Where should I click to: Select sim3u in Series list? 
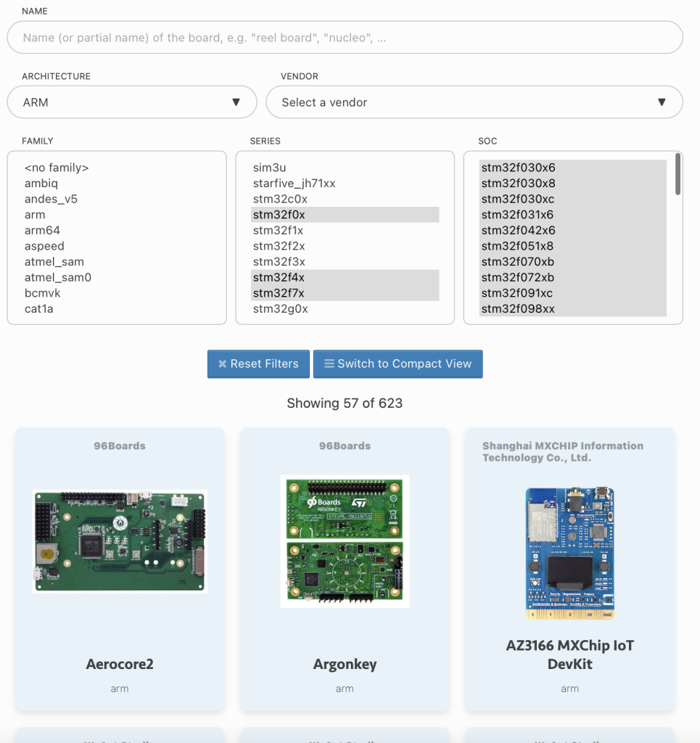point(345,168)
